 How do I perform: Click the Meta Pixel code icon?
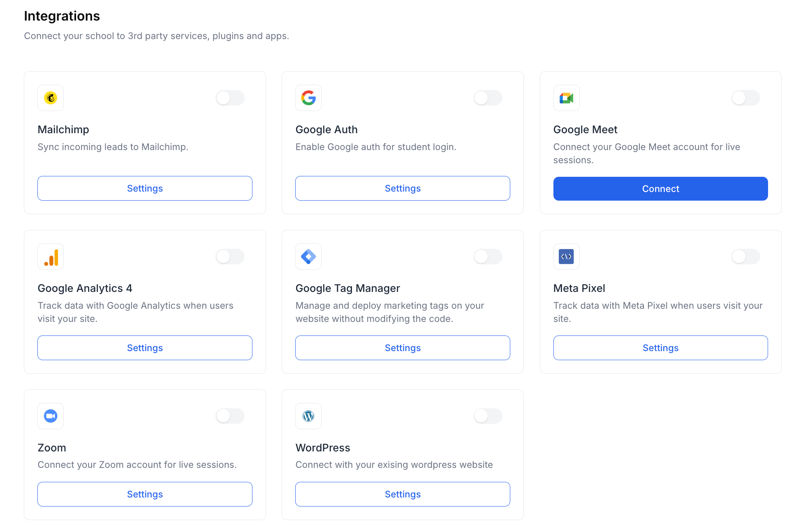(566, 257)
